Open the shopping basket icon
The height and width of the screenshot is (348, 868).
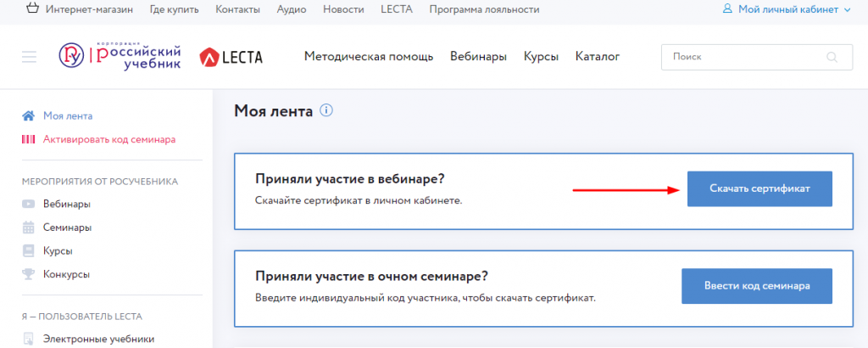pos(33,8)
